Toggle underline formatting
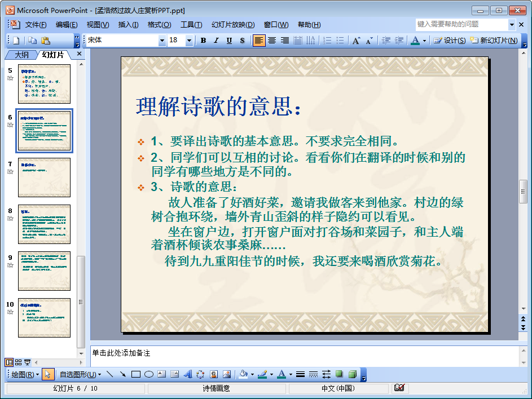 (x=230, y=41)
